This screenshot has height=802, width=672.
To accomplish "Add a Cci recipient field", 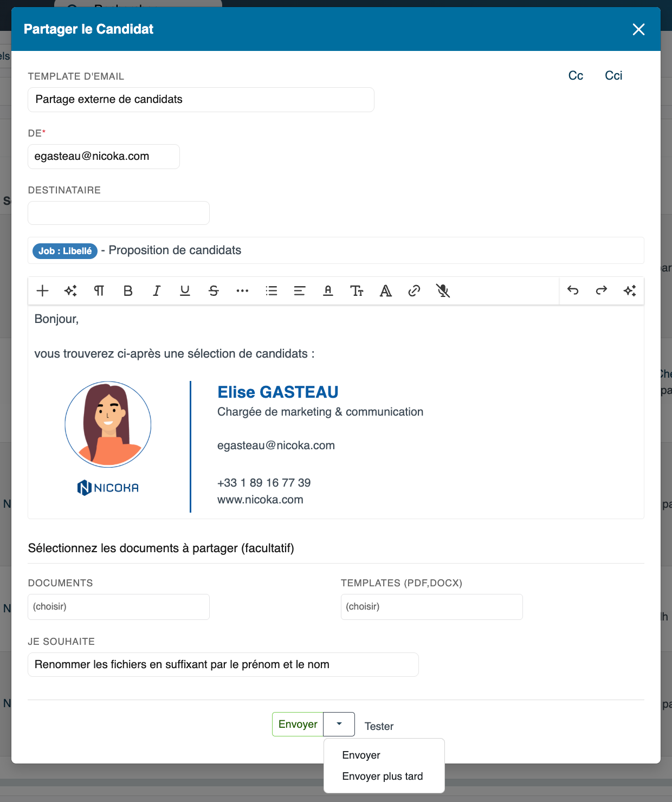I will [x=613, y=76].
